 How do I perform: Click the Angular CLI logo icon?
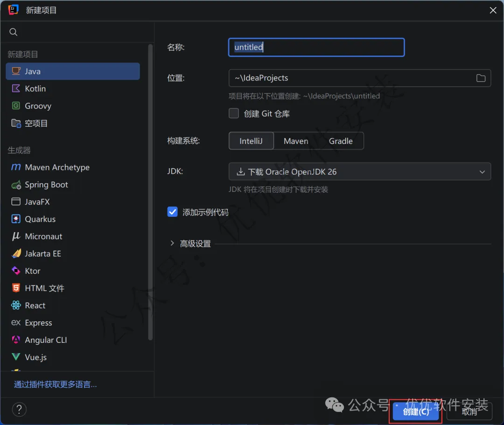(16, 340)
